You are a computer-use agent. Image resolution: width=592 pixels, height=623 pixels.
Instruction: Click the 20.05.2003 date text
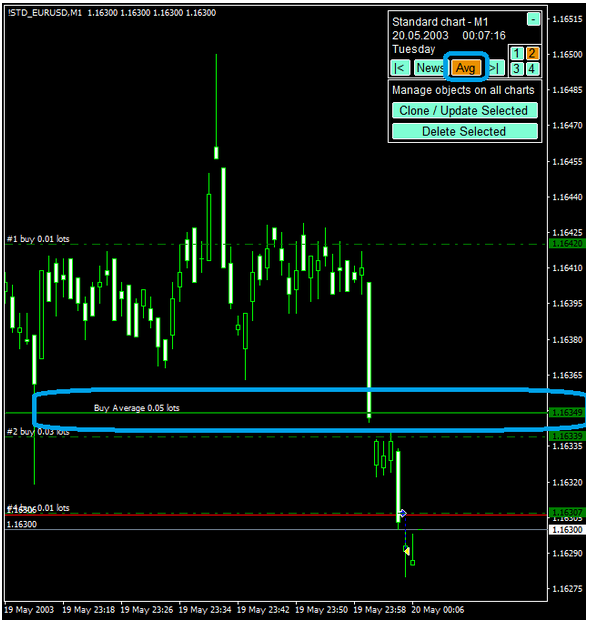[420, 35]
